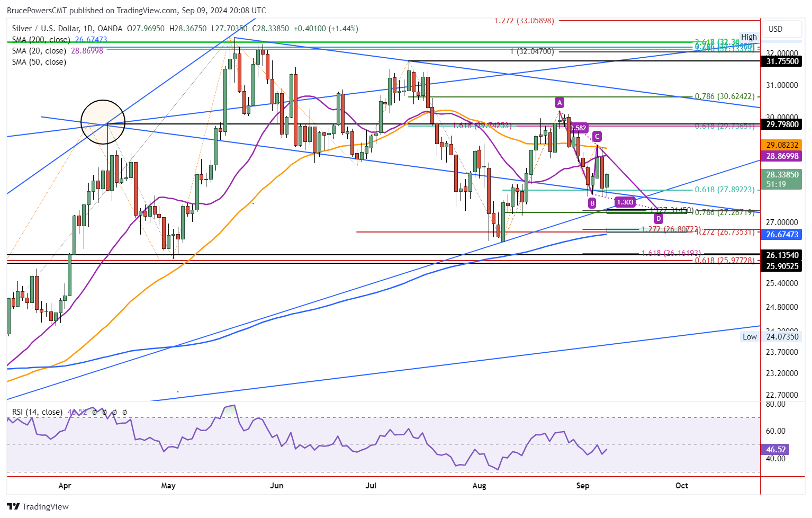Click the 1.272 (33.05898) Fibonacci label
812x518 pixels.
click(x=524, y=21)
